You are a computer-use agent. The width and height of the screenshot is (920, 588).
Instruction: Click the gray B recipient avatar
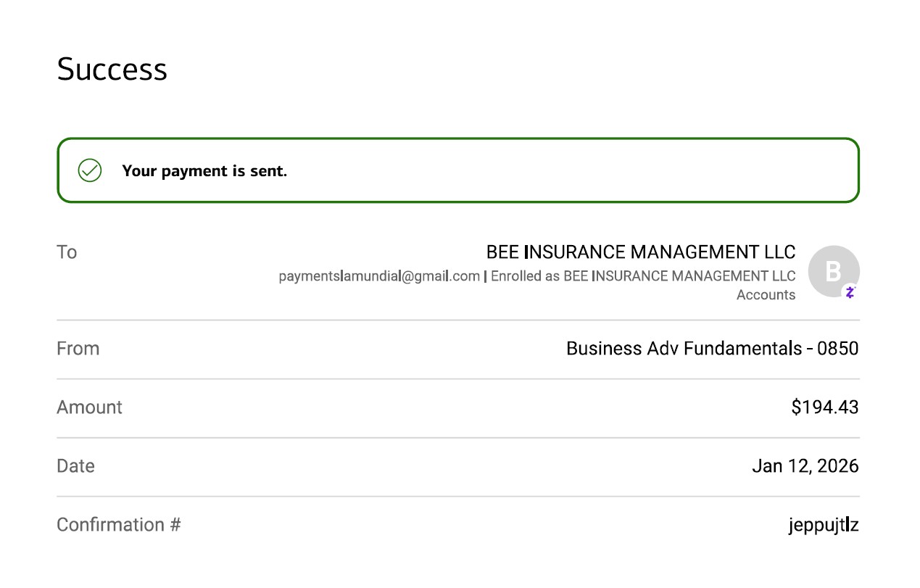[x=832, y=271]
